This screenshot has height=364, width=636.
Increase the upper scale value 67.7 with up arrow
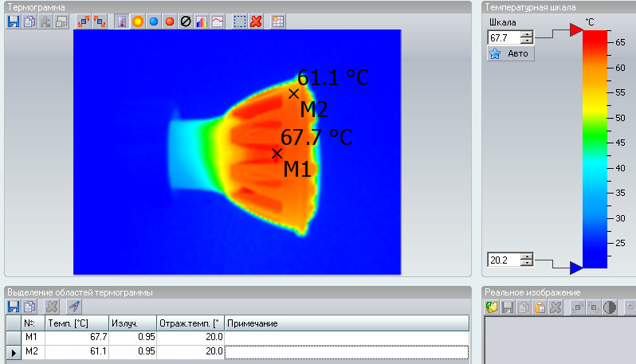[527, 34]
